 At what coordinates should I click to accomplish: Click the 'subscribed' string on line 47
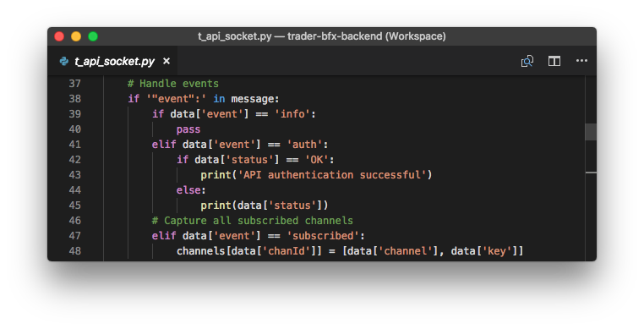pyautogui.click(x=323, y=236)
